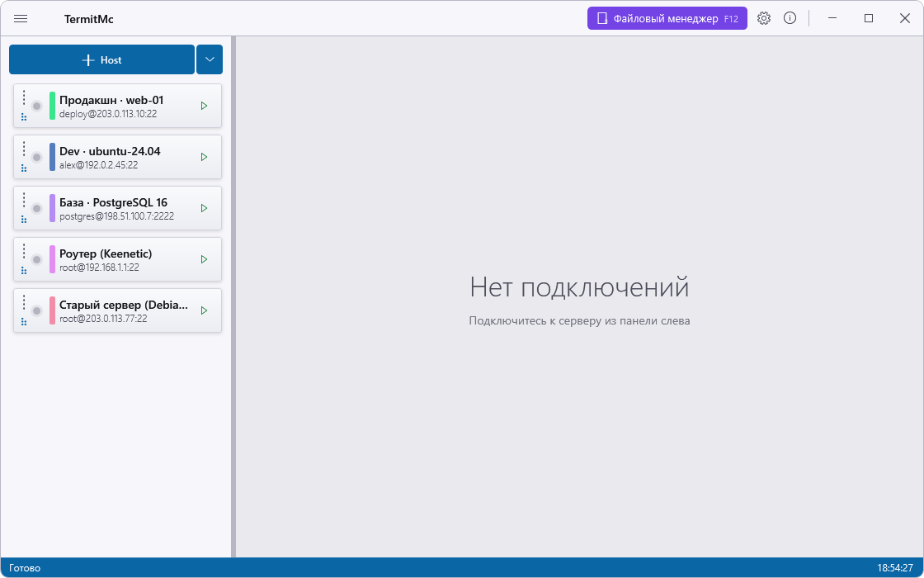Connect to Роутер (Keenetic) via play icon
The image size is (924, 578).
pyautogui.click(x=204, y=259)
